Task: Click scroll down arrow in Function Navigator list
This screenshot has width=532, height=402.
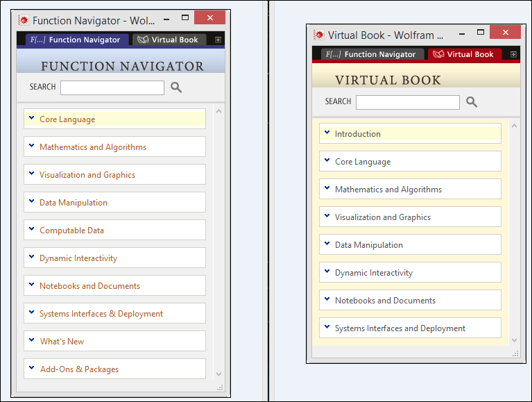Action: 219,374
